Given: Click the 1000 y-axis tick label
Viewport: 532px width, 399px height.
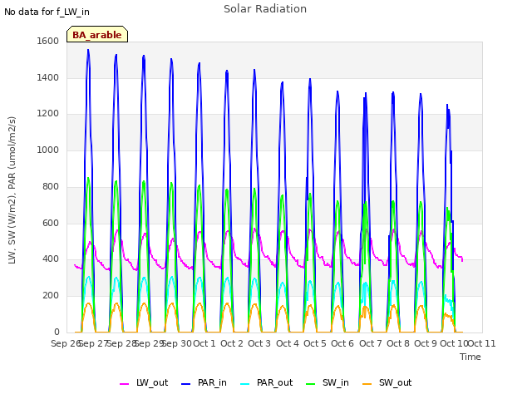Looking at the screenshot, I should pyautogui.click(x=48, y=150).
